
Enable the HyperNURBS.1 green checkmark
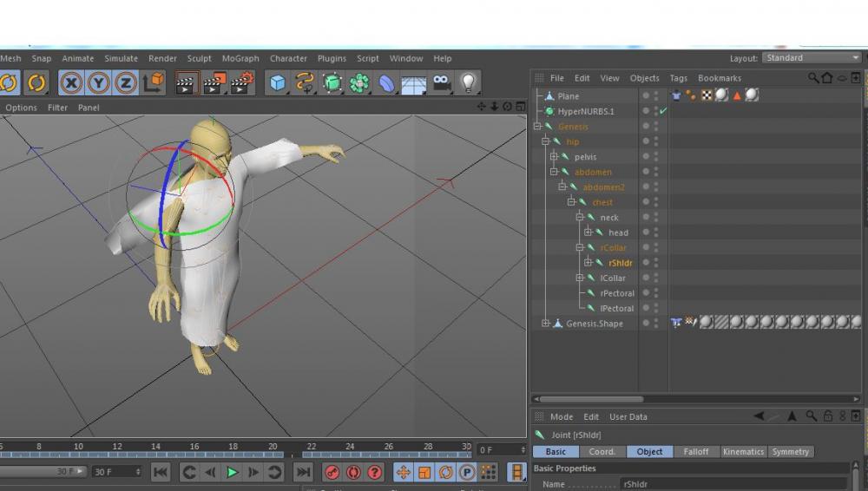pos(663,111)
